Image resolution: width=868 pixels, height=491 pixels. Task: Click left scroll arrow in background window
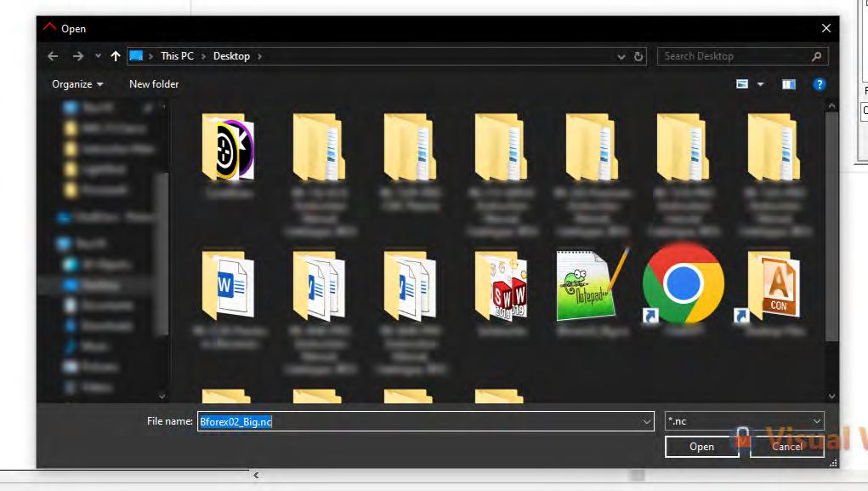256,475
